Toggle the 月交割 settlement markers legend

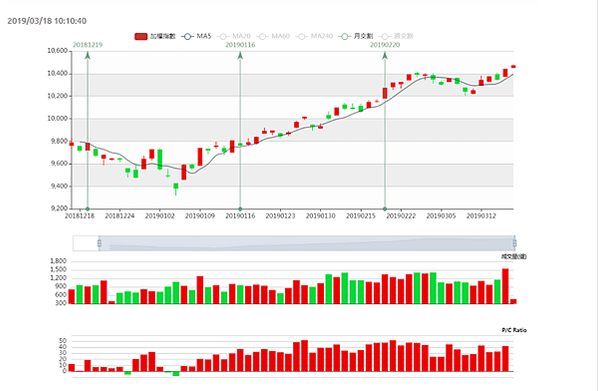pos(356,36)
